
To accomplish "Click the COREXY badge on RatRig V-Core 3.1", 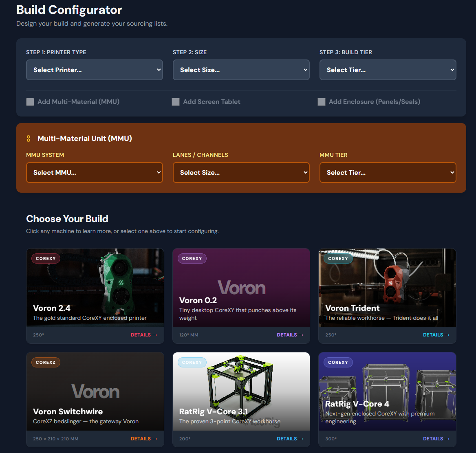I will pos(192,362).
